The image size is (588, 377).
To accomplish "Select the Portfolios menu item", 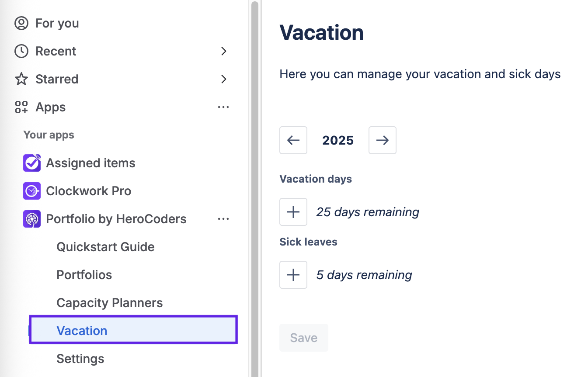I will [84, 275].
